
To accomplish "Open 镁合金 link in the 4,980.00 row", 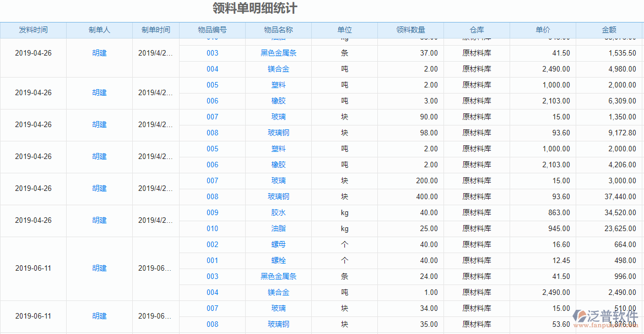I will point(278,69).
